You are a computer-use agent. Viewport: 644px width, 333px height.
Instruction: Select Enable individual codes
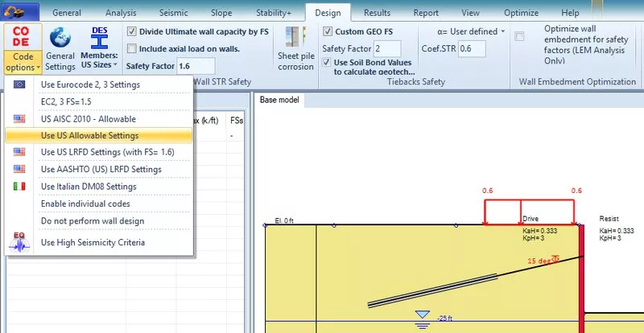(98, 203)
